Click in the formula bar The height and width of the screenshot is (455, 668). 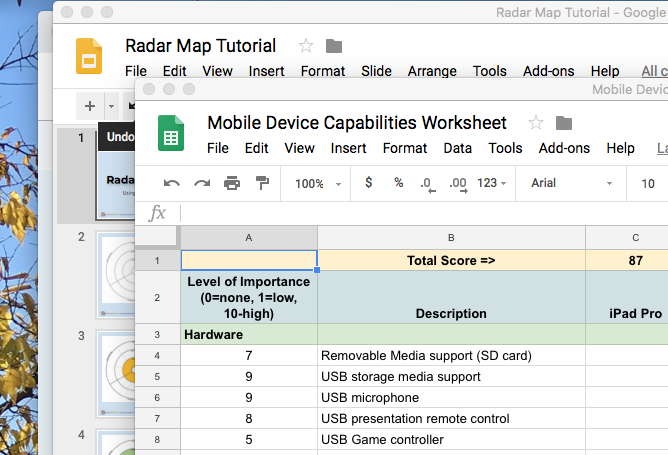coord(424,213)
